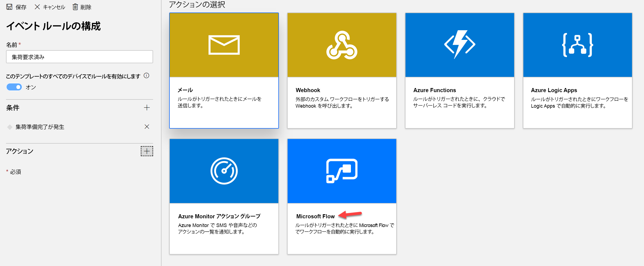644x266 pixels.
Task: Select the Webhook icon tile
Action: [x=342, y=45]
